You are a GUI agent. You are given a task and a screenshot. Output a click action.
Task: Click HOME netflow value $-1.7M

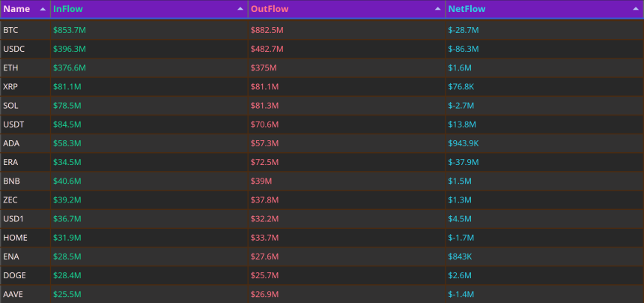click(x=461, y=238)
